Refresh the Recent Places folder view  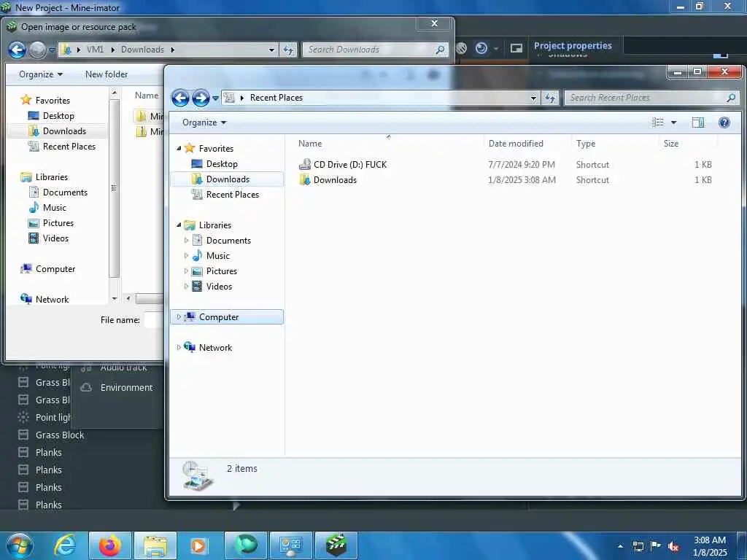550,98
